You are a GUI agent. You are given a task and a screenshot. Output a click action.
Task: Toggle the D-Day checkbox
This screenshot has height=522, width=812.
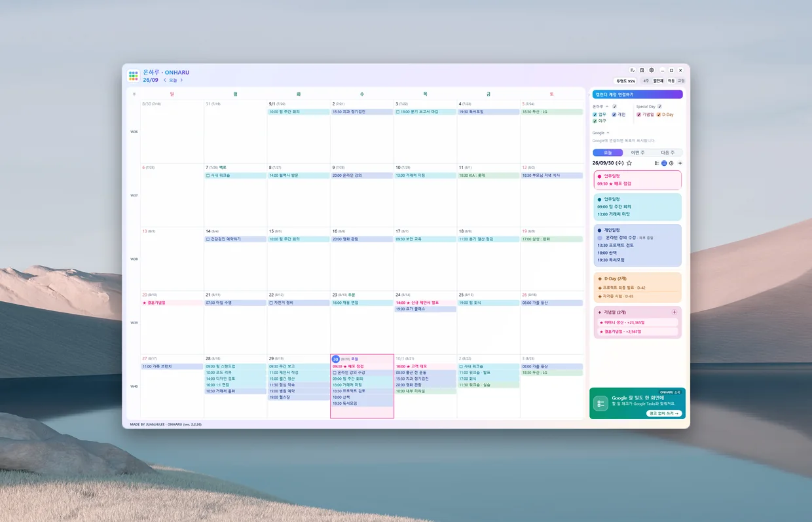[x=659, y=115]
